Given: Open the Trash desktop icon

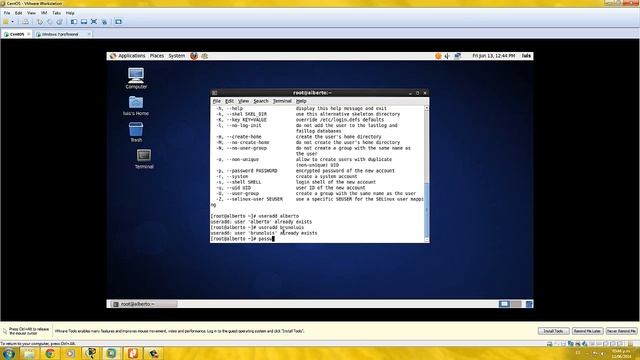Looking at the screenshot, I should [x=136, y=129].
